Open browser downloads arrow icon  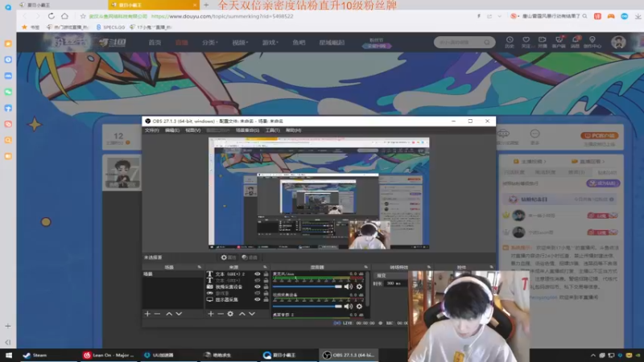coord(638,16)
